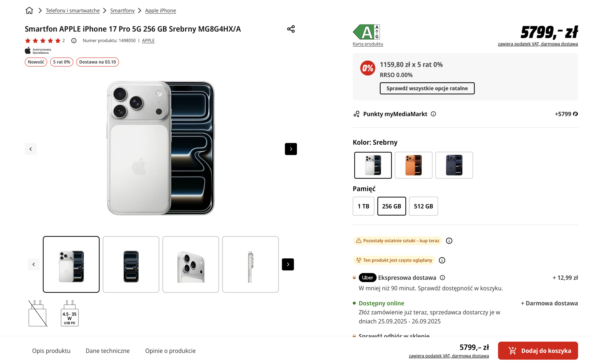Open the energy class A label
The width and height of the screenshot is (595, 364).
point(367,32)
